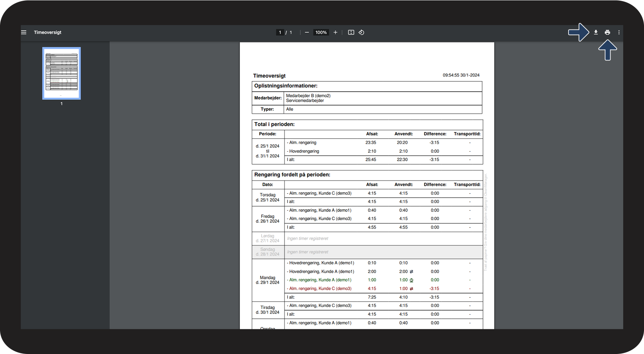The width and height of the screenshot is (644, 354).
Task: Click the vertical watermark text beside the page
Action: click(x=485, y=222)
